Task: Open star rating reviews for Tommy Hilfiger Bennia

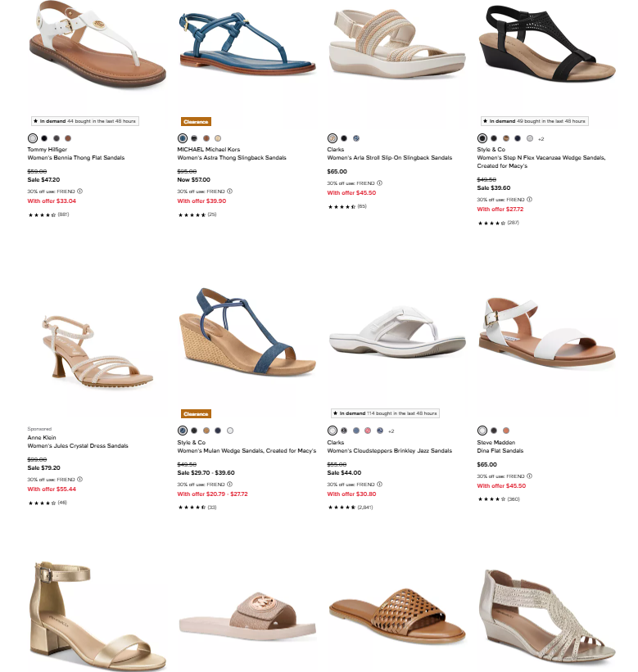Action: pyautogui.click(x=48, y=214)
